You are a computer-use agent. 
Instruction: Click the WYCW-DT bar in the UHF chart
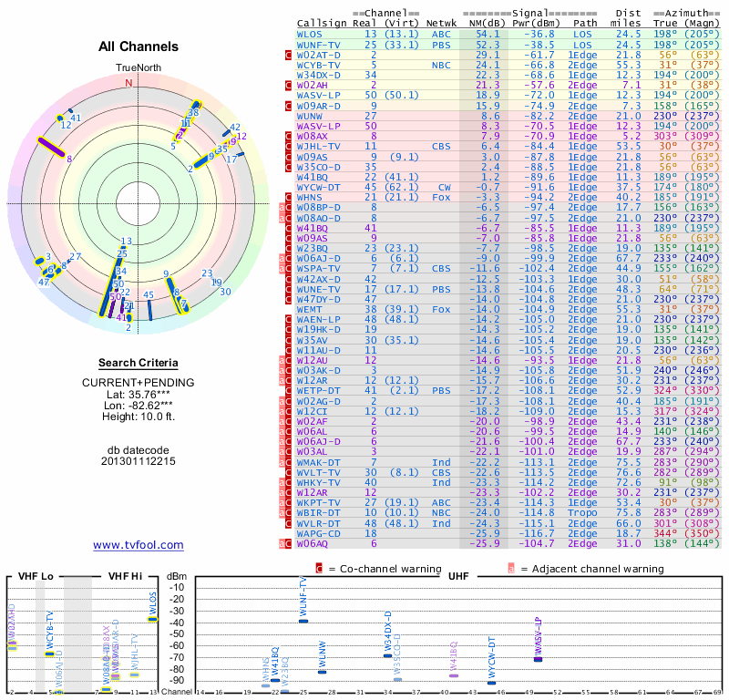491,683
